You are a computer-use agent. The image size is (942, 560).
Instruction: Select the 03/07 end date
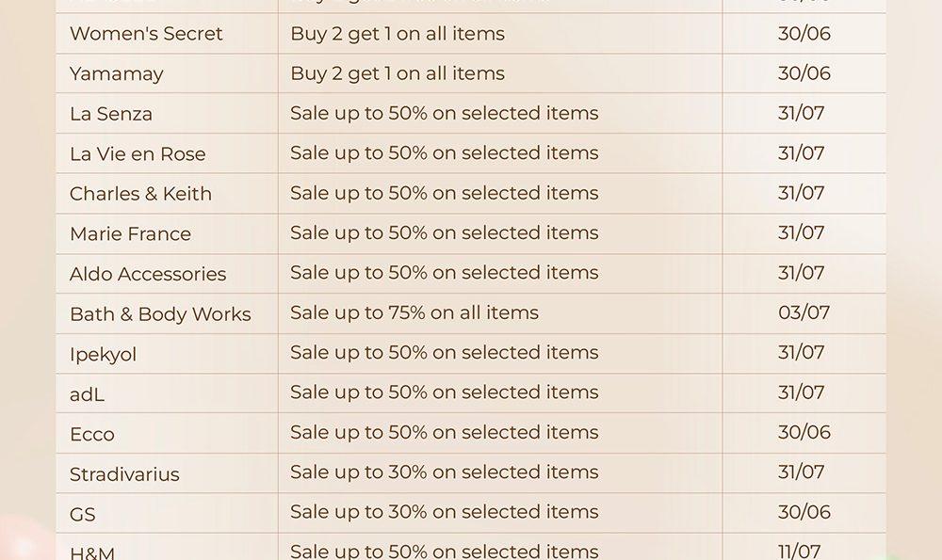click(804, 312)
